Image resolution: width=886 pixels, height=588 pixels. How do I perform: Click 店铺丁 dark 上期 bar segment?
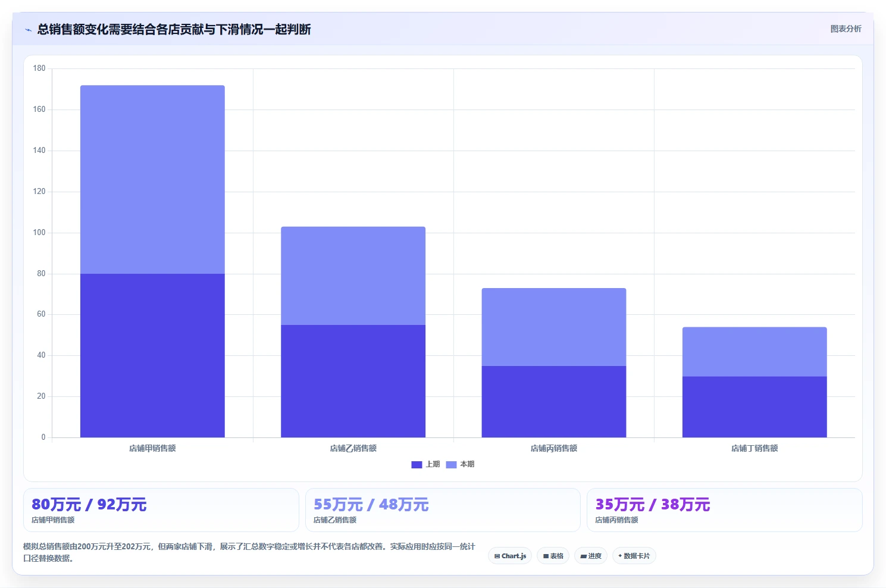coord(754,406)
